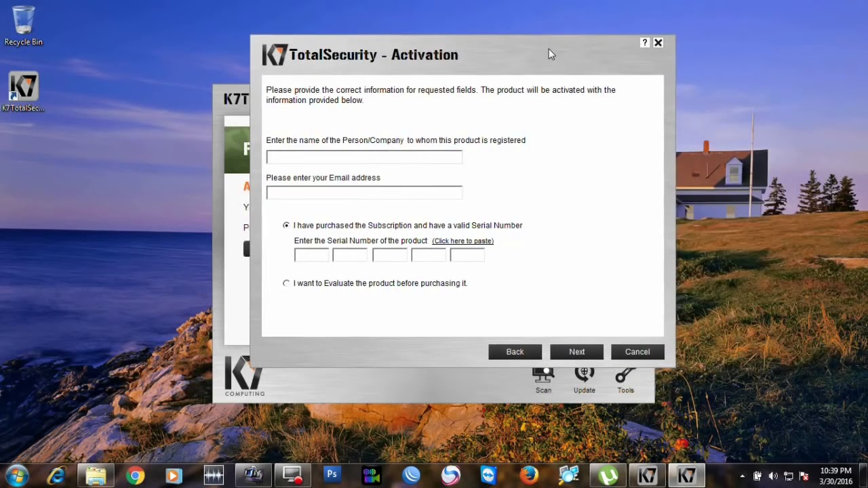Open the media player taskbar icon
The image size is (868, 488).
tap(174, 476)
